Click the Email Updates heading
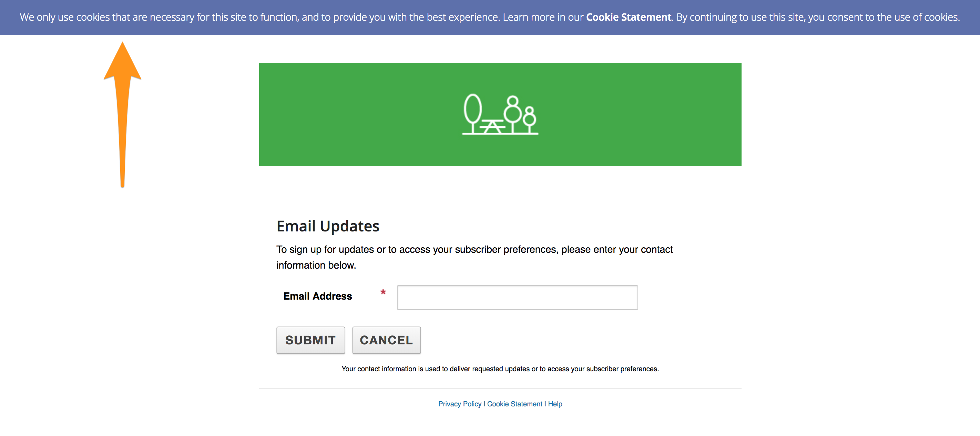This screenshot has height=436, width=980. (x=328, y=226)
